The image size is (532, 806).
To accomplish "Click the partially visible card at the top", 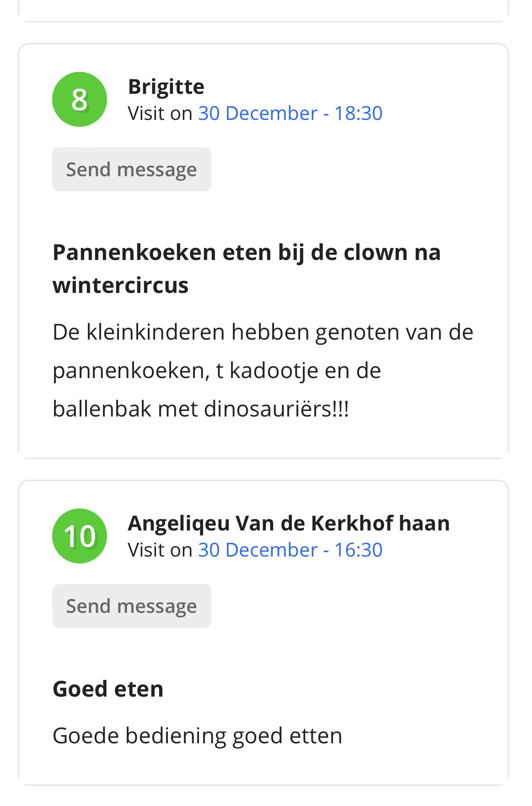I will (x=263, y=11).
